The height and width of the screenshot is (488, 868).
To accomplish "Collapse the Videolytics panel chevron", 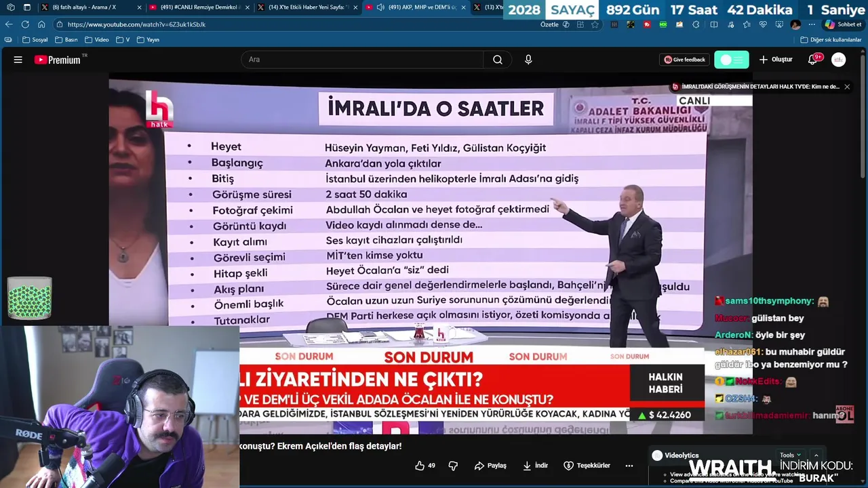I will tap(816, 455).
